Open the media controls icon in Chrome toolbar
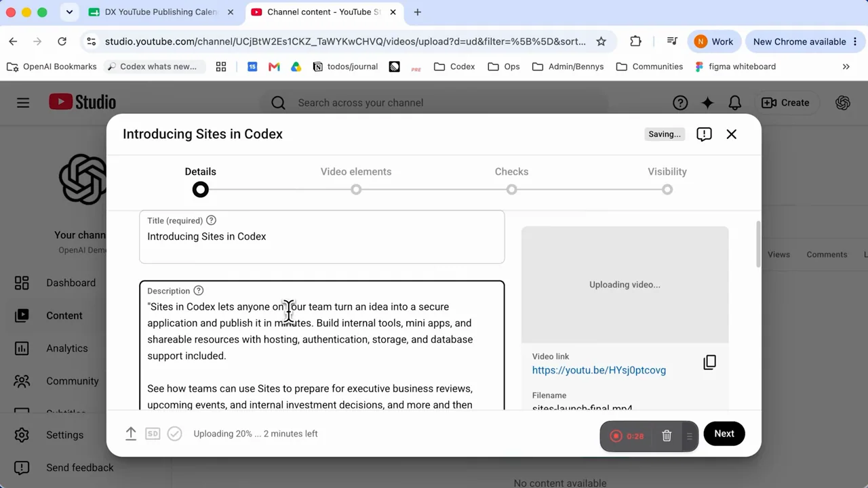The image size is (868, 488). pyautogui.click(x=672, y=41)
